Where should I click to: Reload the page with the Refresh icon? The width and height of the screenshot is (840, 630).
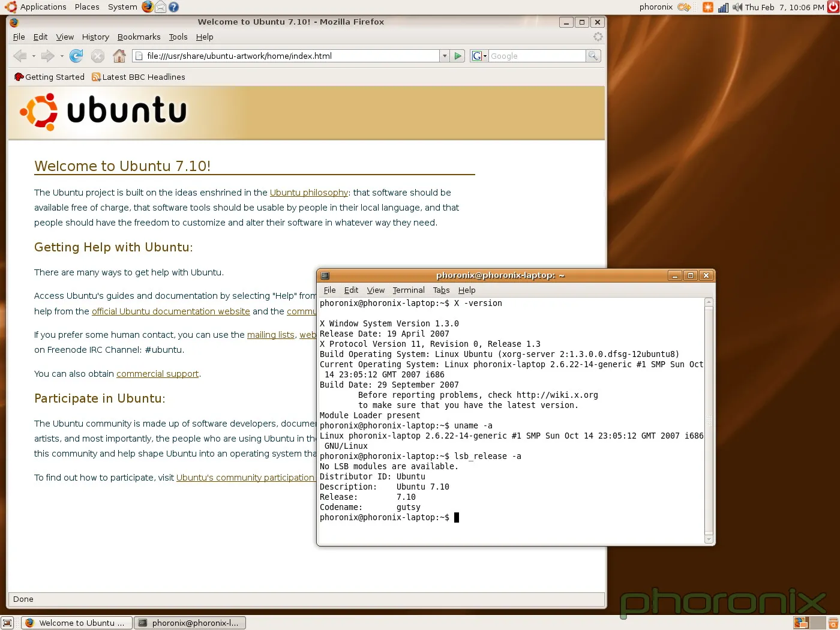[x=76, y=56]
